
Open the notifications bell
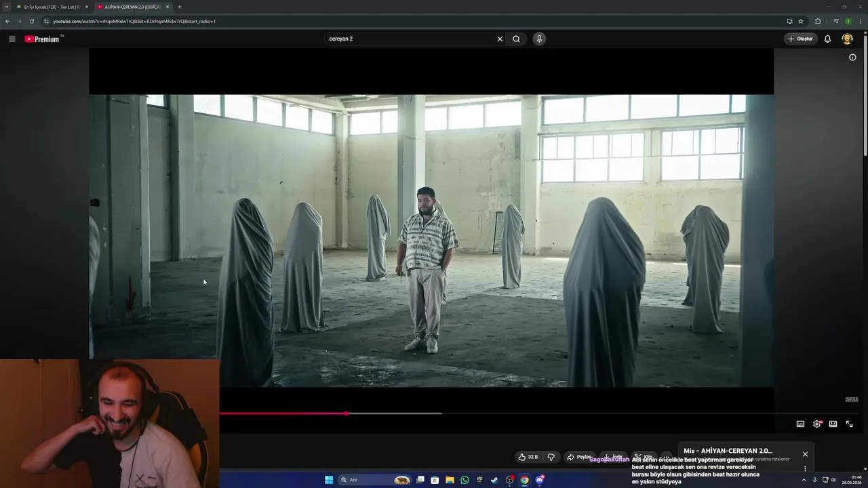(x=827, y=39)
